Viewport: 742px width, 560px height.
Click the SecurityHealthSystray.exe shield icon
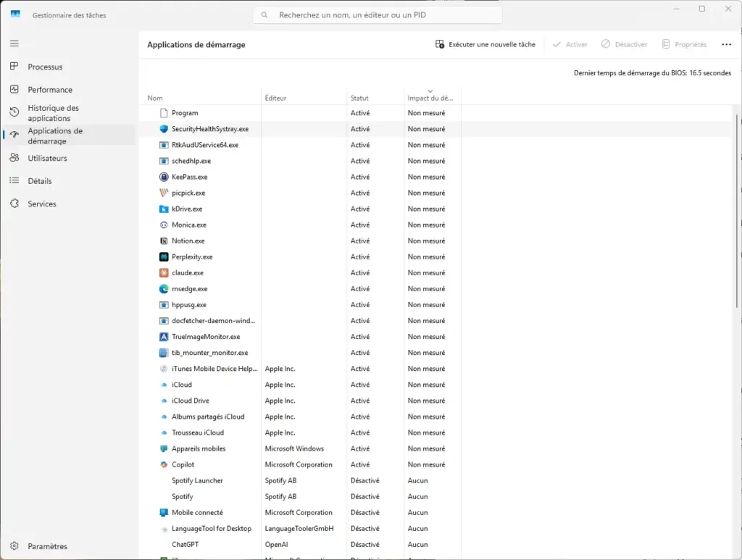tap(164, 129)
